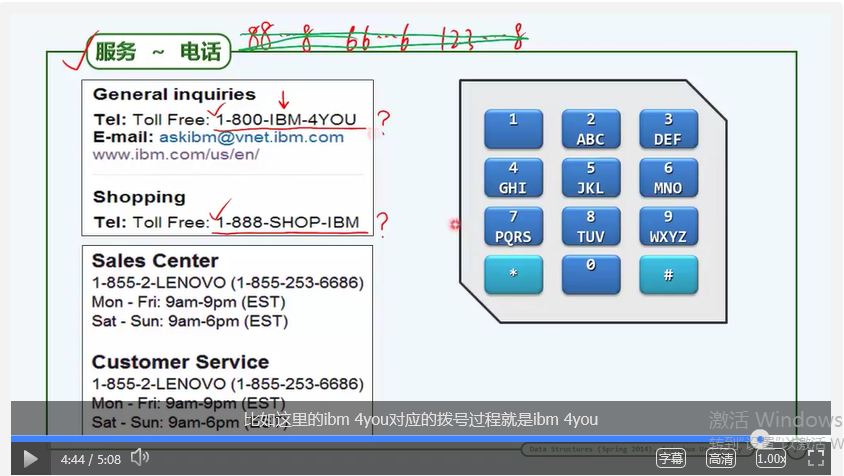Screen dimensions: 844x476
Task: Open the 1.00x playback speed menu
Action: (771, 458)
